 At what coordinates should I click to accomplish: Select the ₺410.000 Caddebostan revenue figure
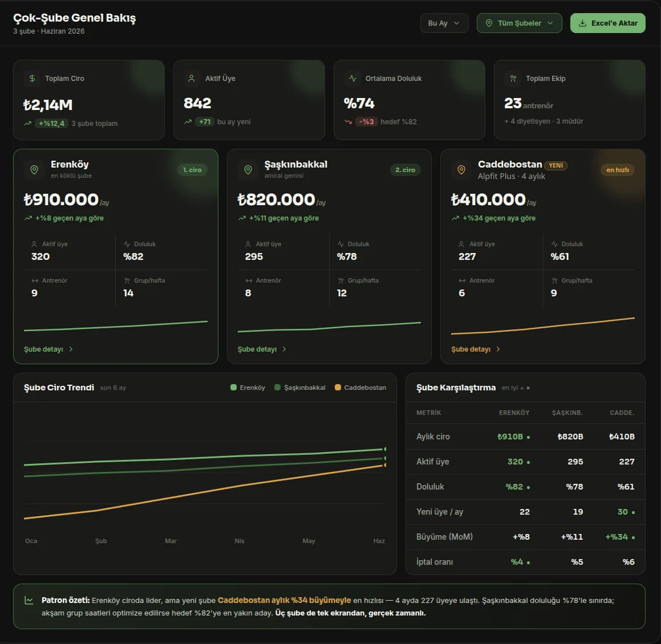click(488, 199)
